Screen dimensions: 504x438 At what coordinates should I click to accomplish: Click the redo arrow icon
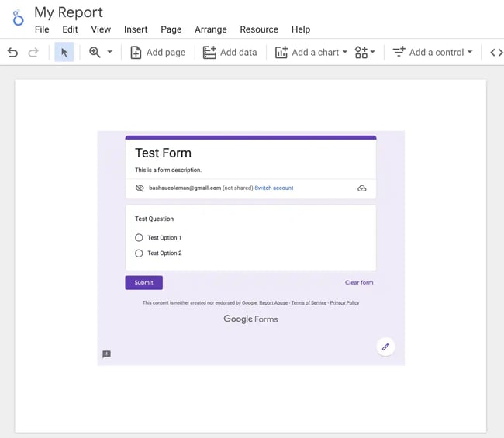tap(33, 52)
